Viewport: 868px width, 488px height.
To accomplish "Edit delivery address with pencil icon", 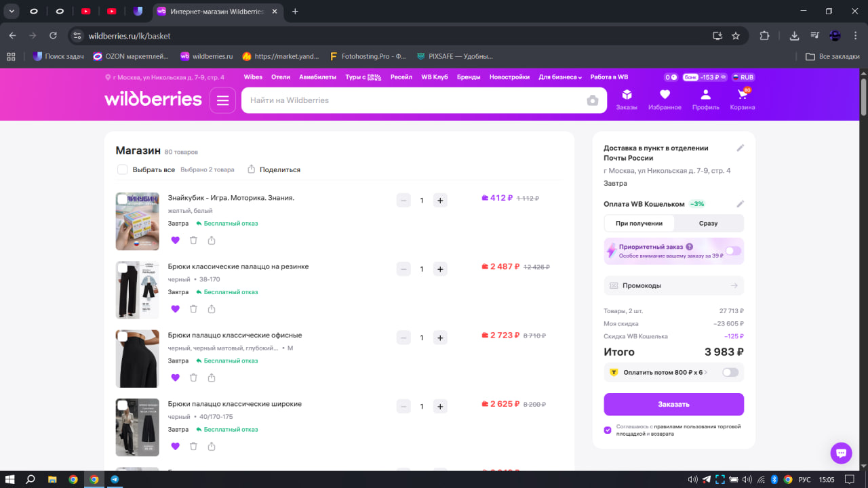I will pyautogui.click(x=741, y=148).
